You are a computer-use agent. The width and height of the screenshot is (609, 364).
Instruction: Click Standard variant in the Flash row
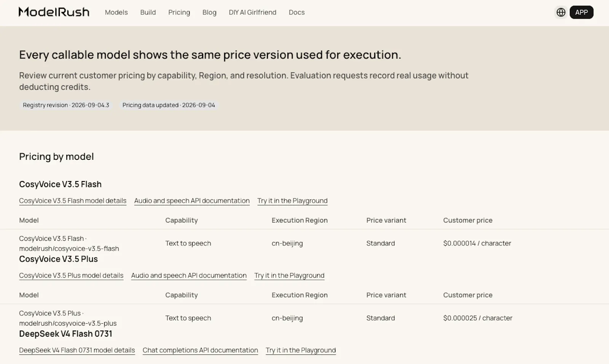point(381,243)
